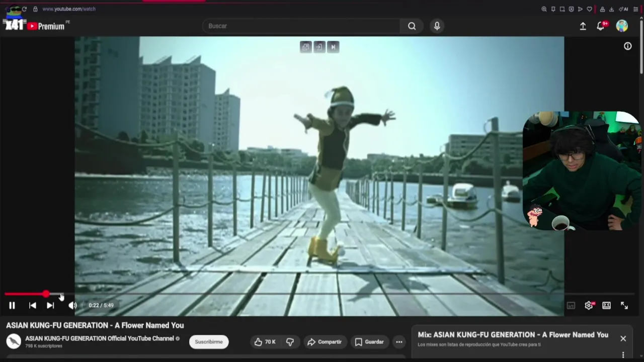Save the video with Guardar
Viewport: 644px width, 362px height.
coord(369,342)
